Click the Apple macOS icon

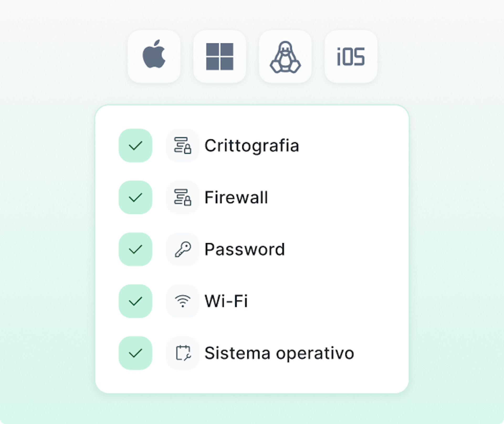pos(154,56)
